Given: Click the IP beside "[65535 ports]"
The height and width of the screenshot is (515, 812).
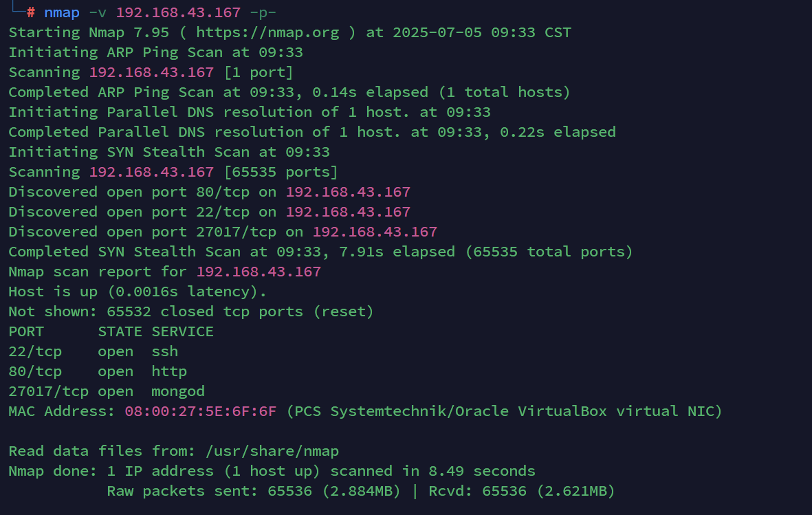Looking at the screenshot, I should click(151, 172).
